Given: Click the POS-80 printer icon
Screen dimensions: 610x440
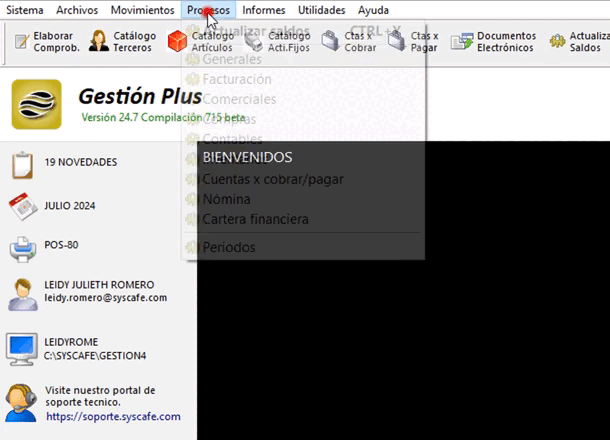Looking at the screenshot, I should 23,249.
